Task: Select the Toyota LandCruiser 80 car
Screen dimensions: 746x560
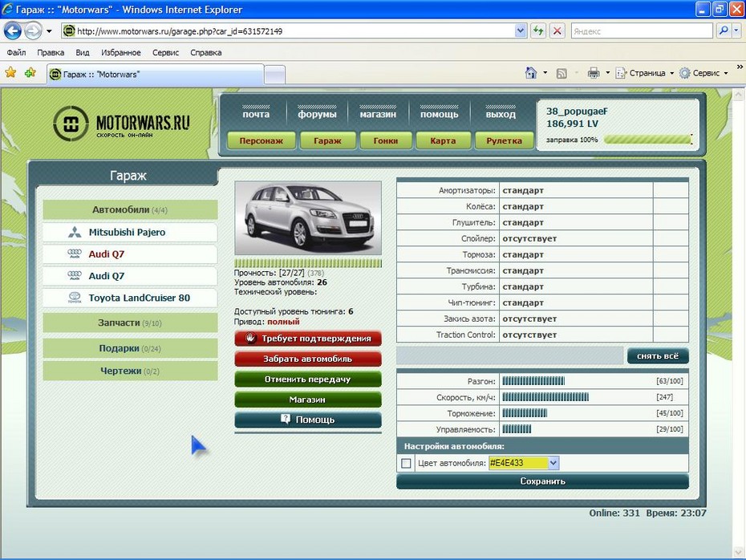Action: point(139,298)
